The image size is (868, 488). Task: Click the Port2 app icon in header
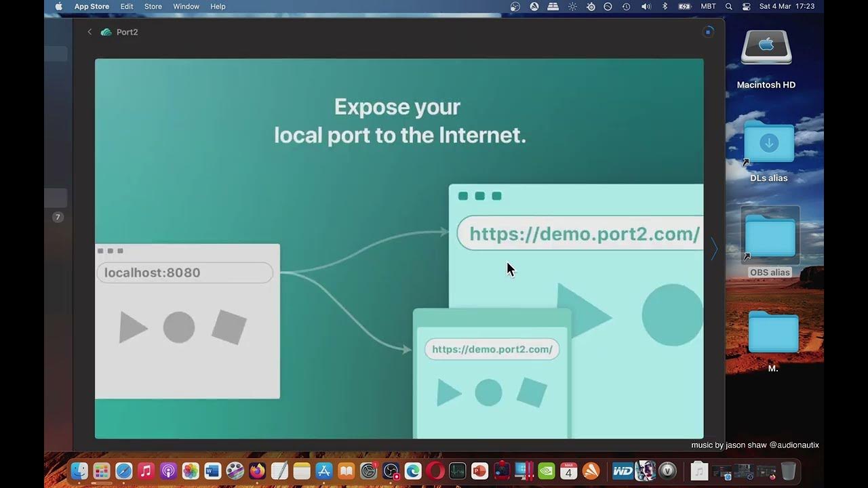[x=106, y=32]
